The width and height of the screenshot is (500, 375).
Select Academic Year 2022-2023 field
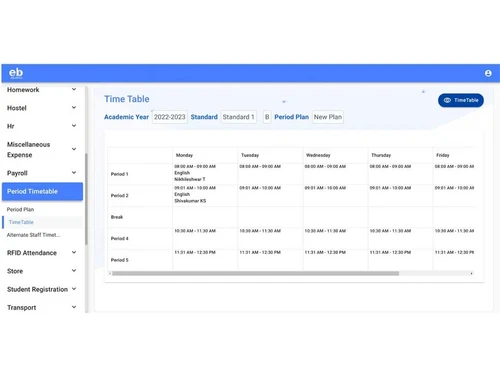point(170,117)
